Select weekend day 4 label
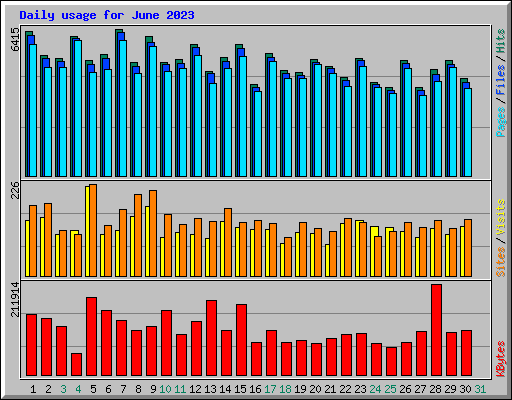The width and height of the screenshot is (512, 400). (78, 389)
